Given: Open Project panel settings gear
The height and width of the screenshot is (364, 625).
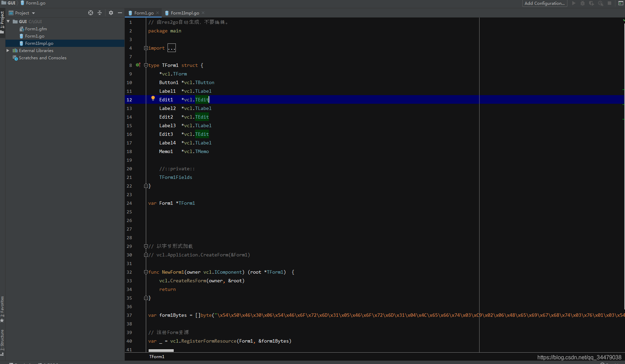Looking at the screenshot, I should tap(111, 13).
